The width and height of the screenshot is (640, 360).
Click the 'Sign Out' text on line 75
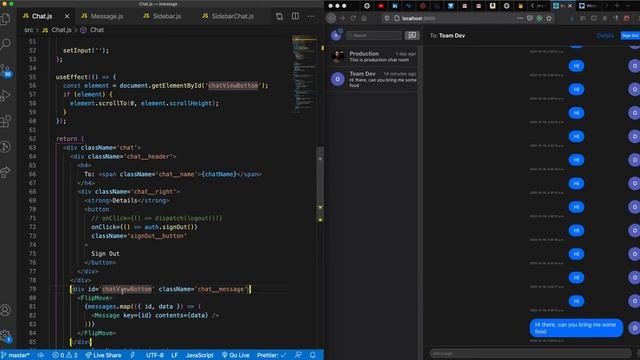pyautogui.click(x=105, y=253)
